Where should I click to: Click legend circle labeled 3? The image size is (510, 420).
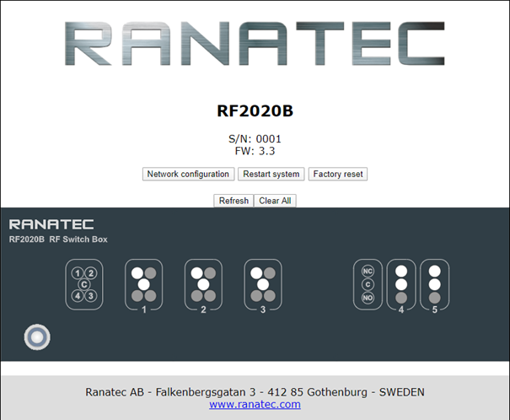(x=91, y=296)
